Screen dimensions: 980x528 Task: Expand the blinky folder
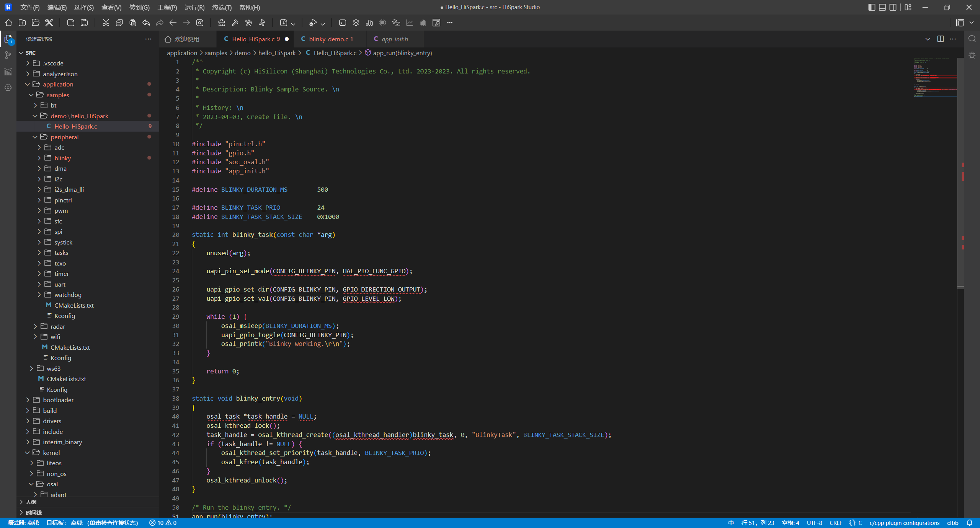(62, 158)
